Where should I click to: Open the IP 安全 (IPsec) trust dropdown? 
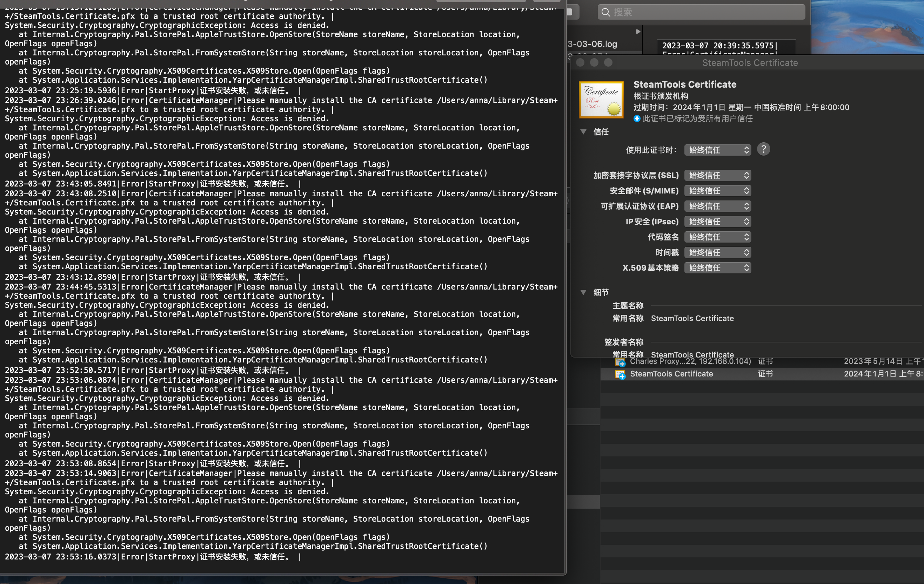coord(718,222)
